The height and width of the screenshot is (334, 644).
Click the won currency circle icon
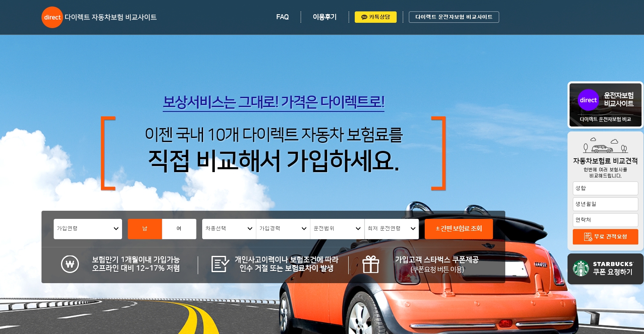pyautogui.click(x=70, y=264)
